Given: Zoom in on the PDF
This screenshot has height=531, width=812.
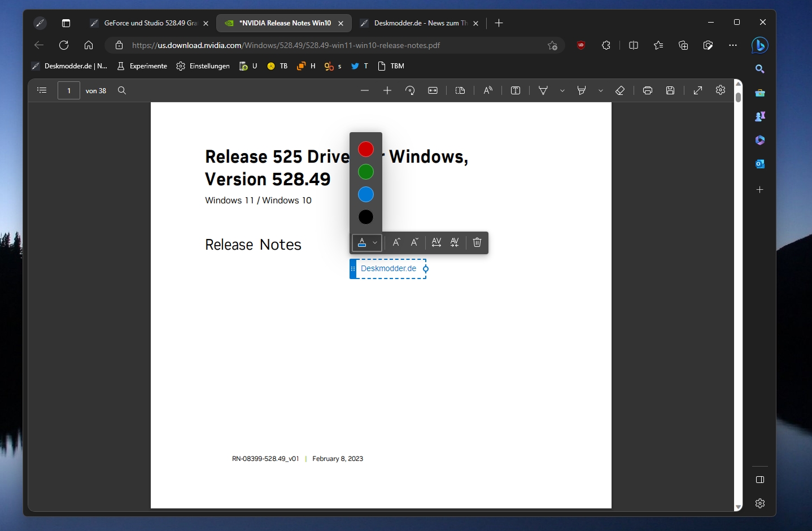Looking at the screenshot, I should tap(387, 90).
